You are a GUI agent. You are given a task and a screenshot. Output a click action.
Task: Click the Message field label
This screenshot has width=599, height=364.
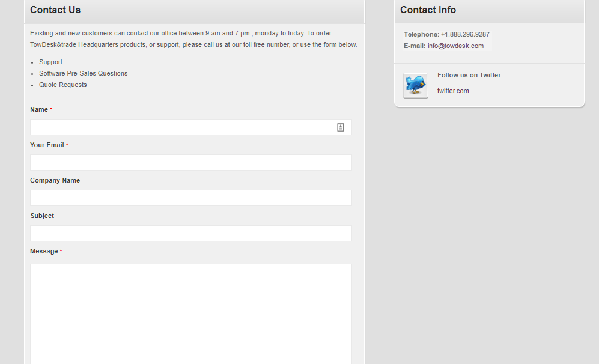pyautogui.click(x=44, y=251)
